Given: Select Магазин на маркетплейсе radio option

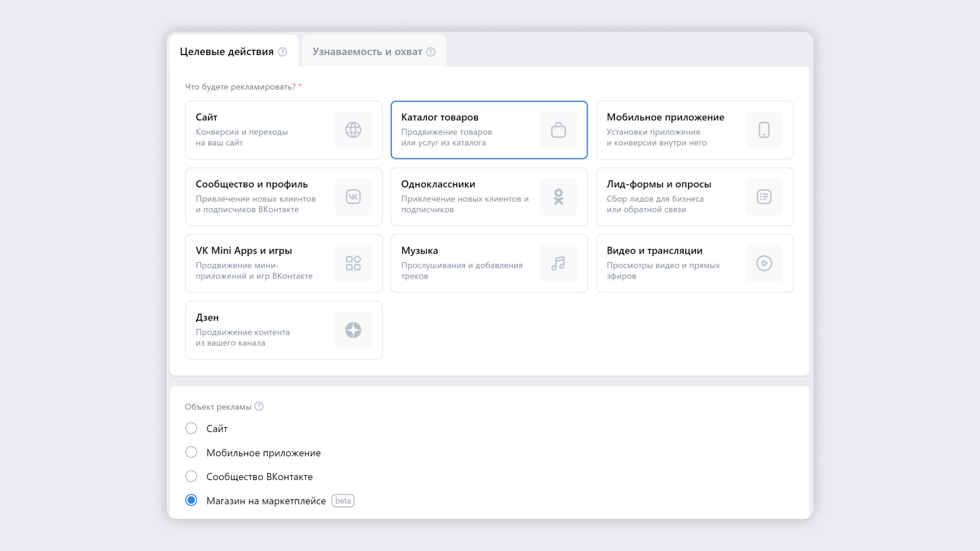Looking at the screenshot, I should pos(191,500).
